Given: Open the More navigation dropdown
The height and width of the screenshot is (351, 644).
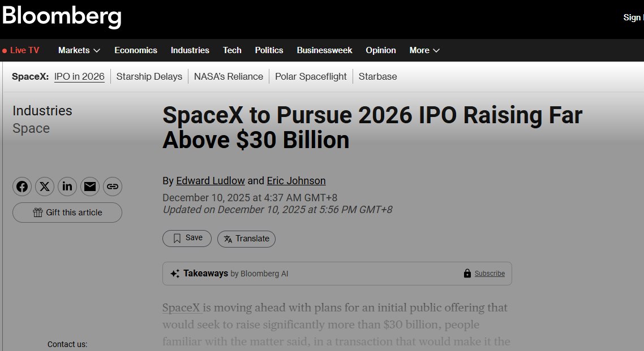Looking at the screenshot, I should click(x=424, y=50).
